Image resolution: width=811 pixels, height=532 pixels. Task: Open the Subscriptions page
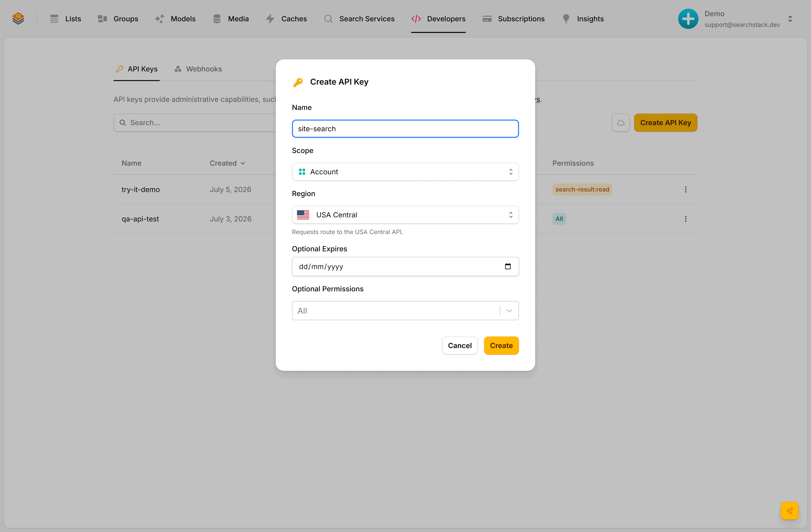click(513, 19)
